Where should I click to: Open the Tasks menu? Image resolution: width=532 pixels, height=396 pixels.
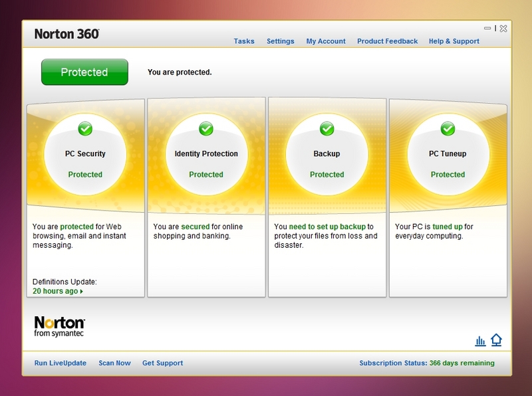[244, 41]
